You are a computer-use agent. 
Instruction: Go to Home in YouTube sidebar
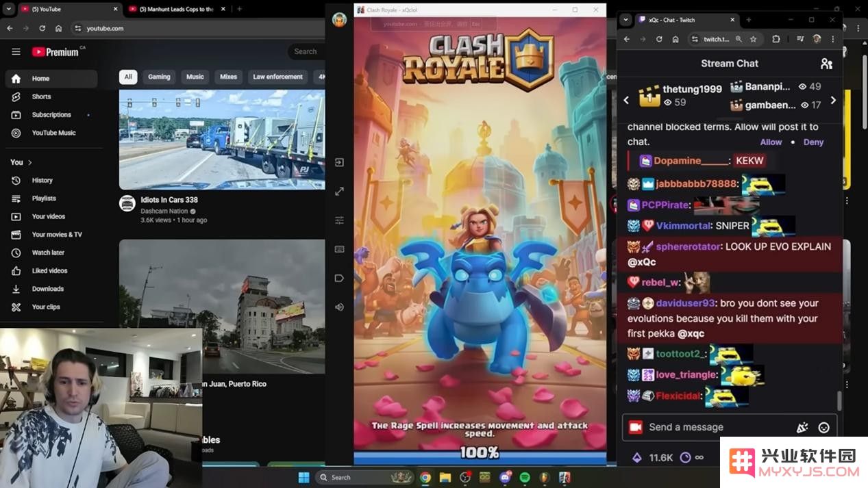click(51, 79)
